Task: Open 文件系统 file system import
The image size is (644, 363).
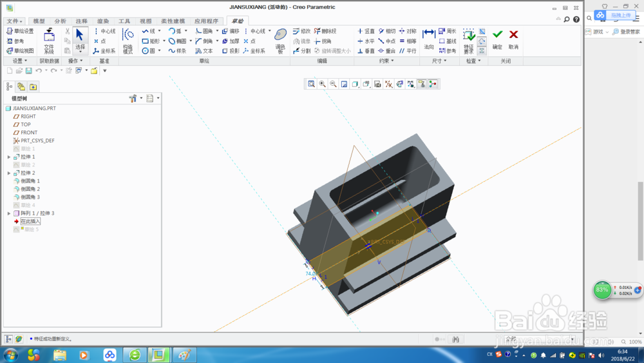Action: click(50, 41)
